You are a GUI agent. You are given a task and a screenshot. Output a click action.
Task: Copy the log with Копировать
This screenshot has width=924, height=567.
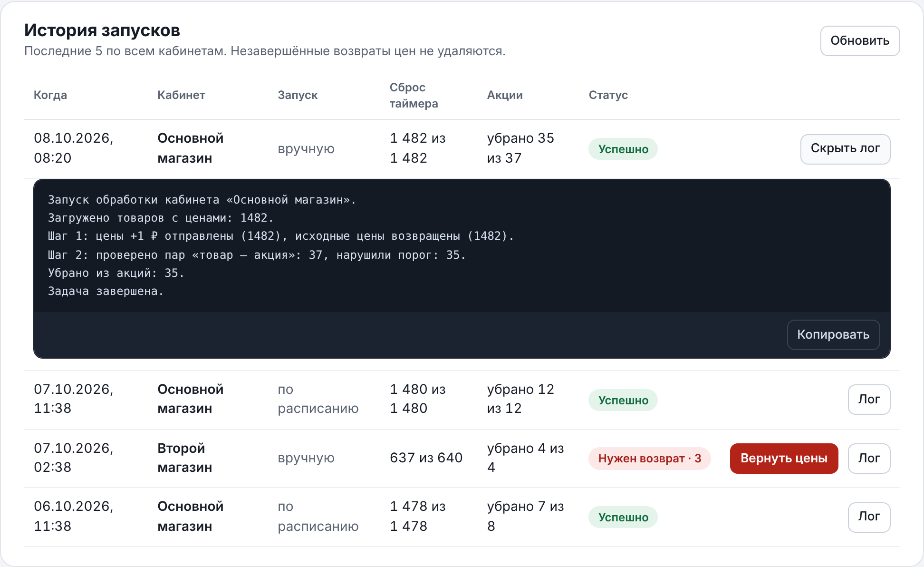833,335
